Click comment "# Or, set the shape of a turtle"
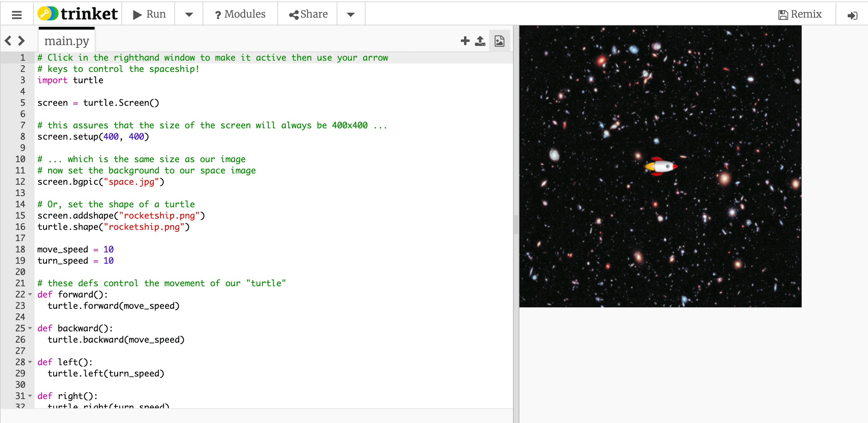This screenshot has width=868, height=423. [x=116, y=204]
